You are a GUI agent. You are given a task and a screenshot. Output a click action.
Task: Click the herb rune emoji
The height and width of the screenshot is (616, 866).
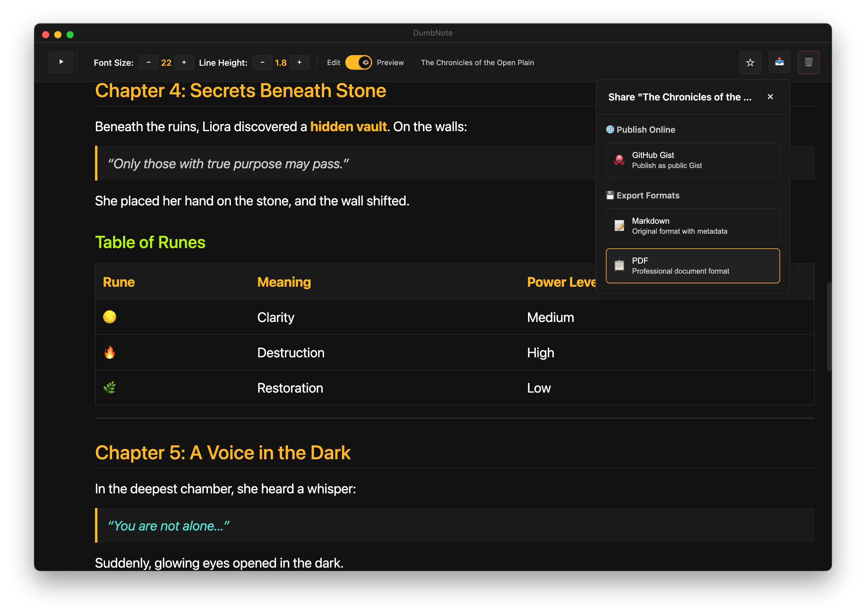point(110,387)
